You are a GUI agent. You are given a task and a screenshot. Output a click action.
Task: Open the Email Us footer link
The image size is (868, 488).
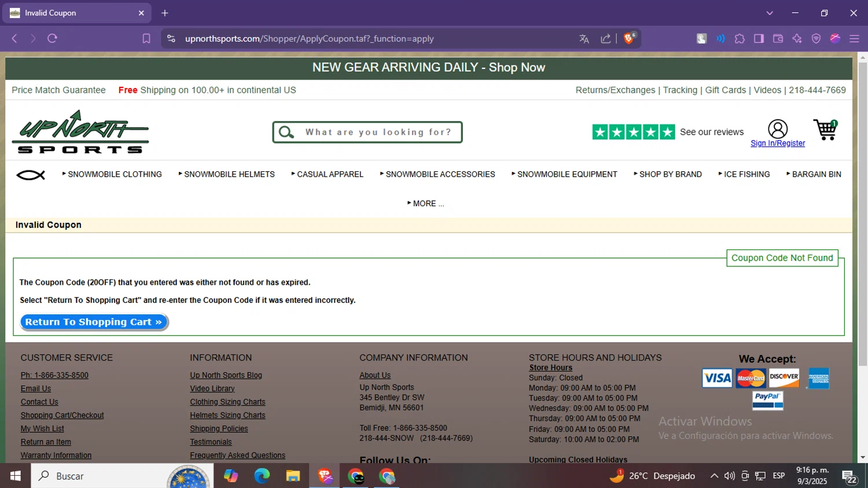[36, 389]
